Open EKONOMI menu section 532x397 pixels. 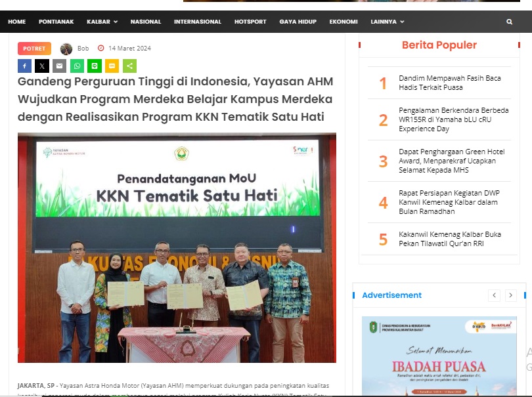tap(344, 22)
